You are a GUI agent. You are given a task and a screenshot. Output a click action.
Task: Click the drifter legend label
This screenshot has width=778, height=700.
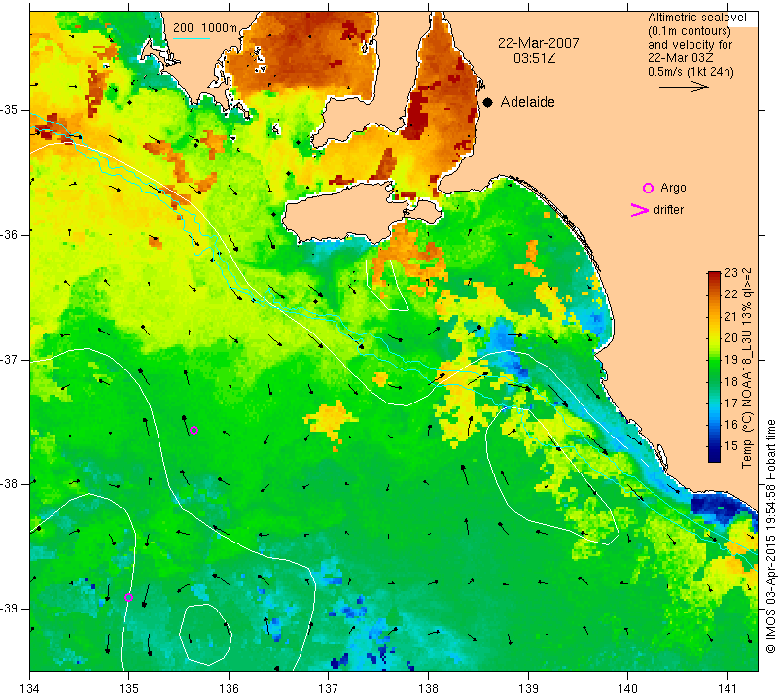pos(668,210)
